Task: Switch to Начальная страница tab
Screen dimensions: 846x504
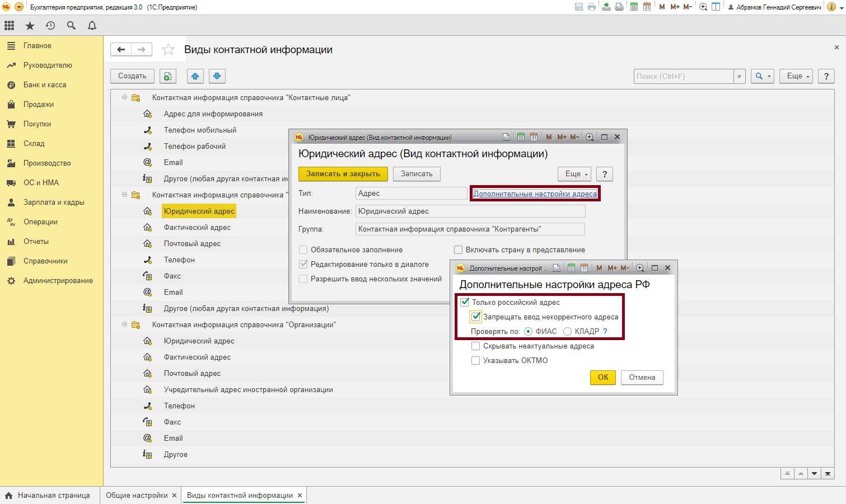Action: click(x=49, y=495)
